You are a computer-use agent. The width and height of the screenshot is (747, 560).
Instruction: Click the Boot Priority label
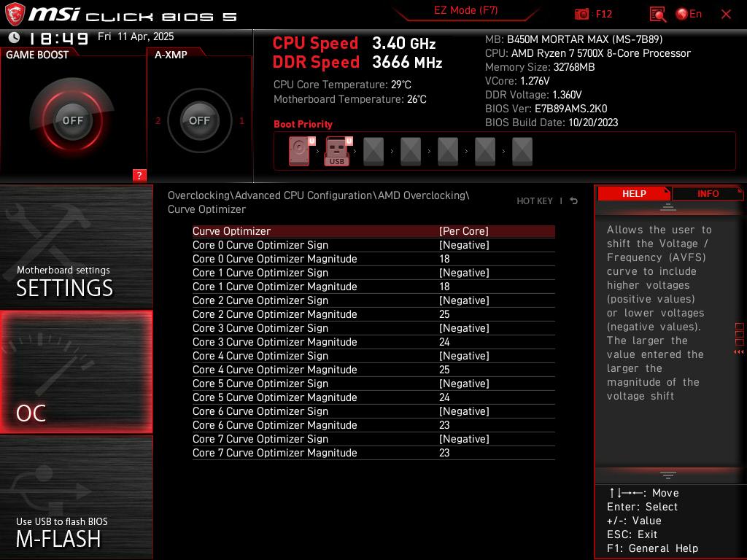tap(303, 124)
